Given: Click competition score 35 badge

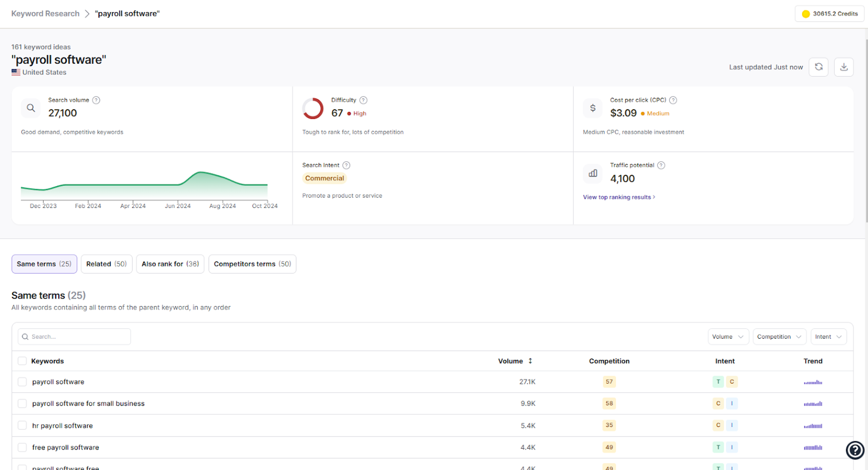Looking at the screenshot, I should pyautogui.click(x=609, y=425).
